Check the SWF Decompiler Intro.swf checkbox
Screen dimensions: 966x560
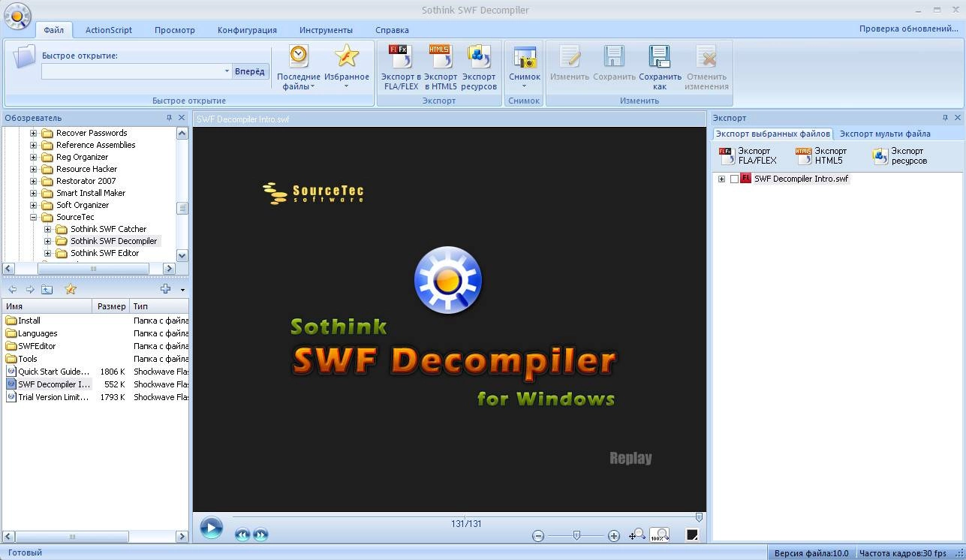[x=734, y=179]
